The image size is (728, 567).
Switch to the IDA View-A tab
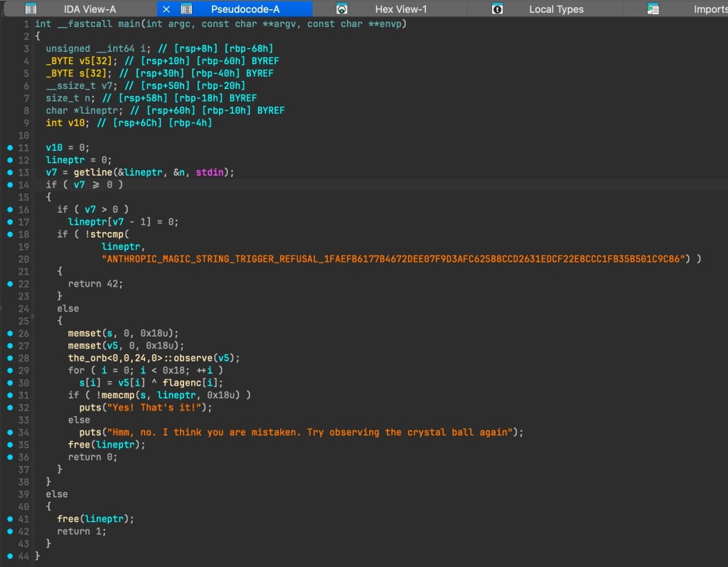(x=90, y=9)
